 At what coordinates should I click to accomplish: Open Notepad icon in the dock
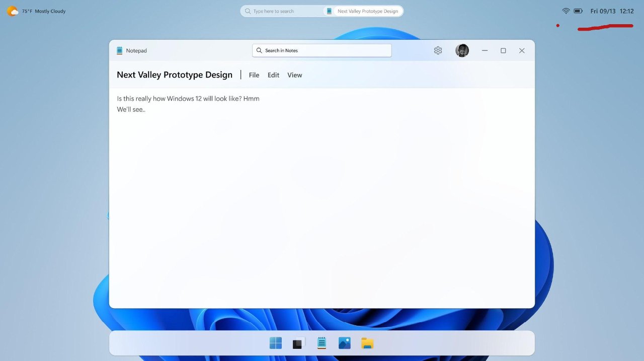click(322, 343)
